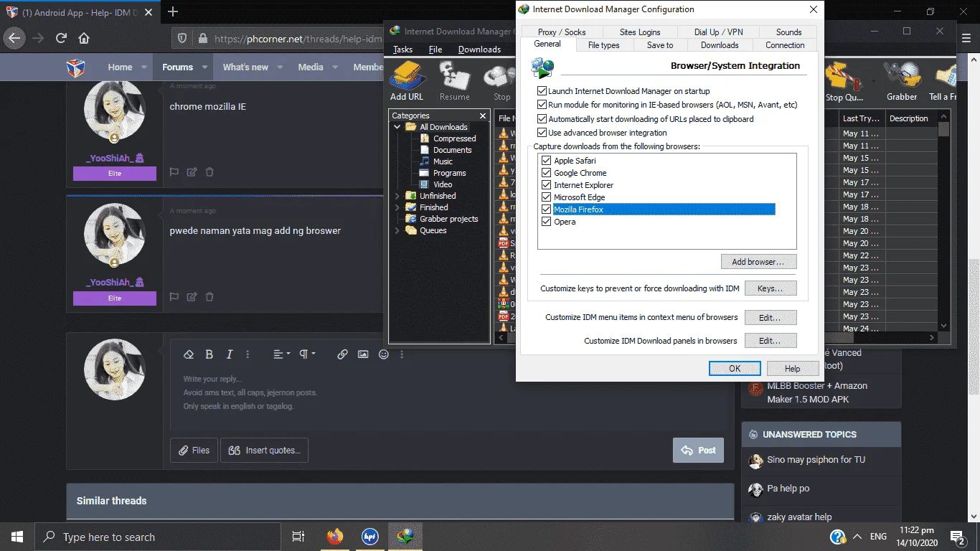Click the Resume toolbar icon in IDM
Image resolution: width=980 pixels, height=551 pixels.
coord(455,81)
